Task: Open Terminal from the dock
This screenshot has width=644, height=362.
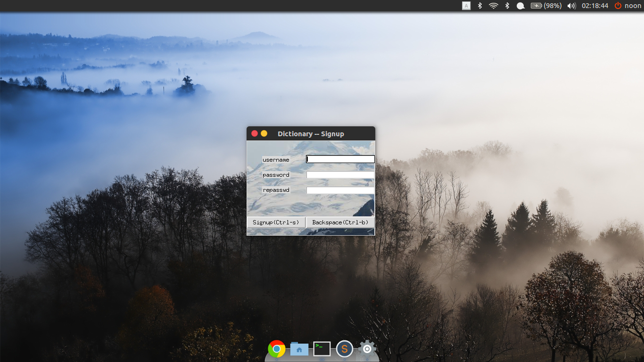Action: [x=322, y=349]
